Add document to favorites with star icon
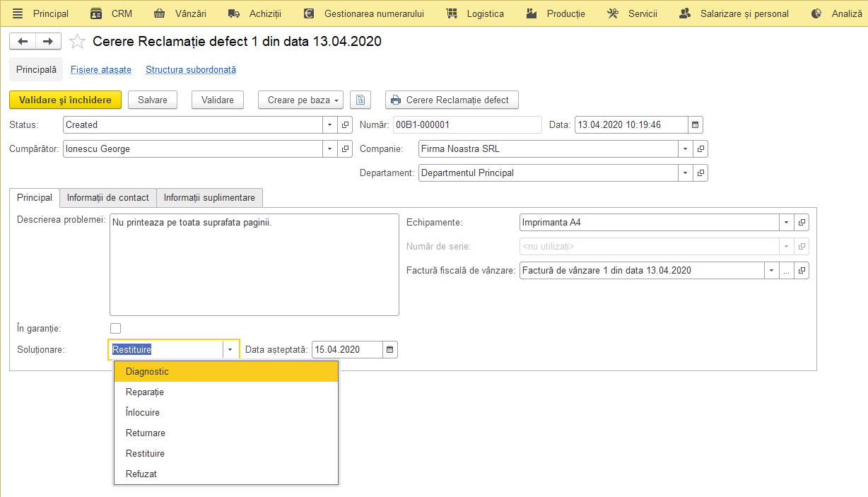868x497 pixels. click(x=77, y=42)
